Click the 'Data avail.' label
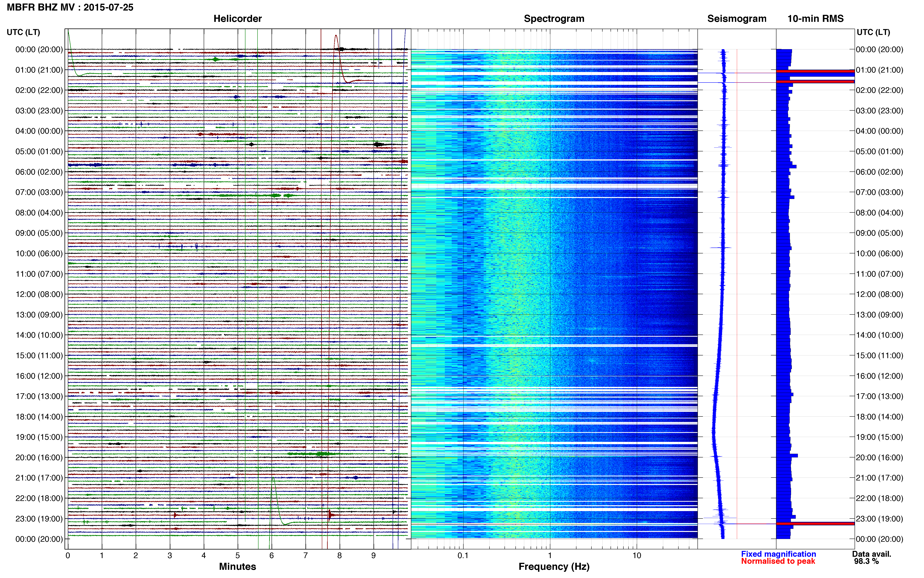The height and width of the screenshot is (578, 924). [872, 554]
